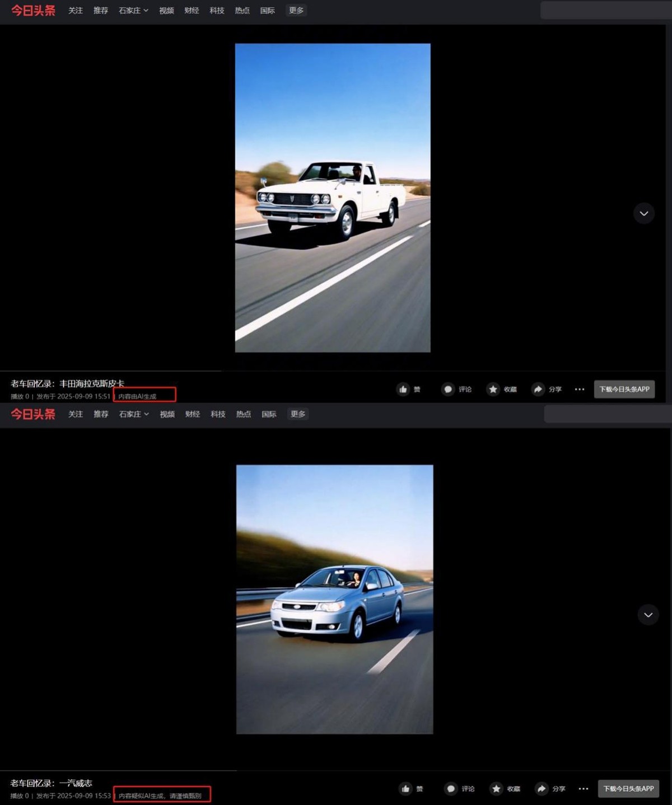
Task: Click 下载今日头条APP button under 丰田海拉克斯皮卡 video
Action: (x=624, y=389)
